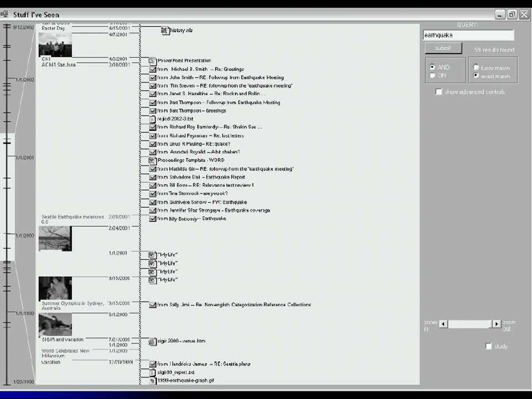Open the PowerPoint Presentation file icon

152,61
